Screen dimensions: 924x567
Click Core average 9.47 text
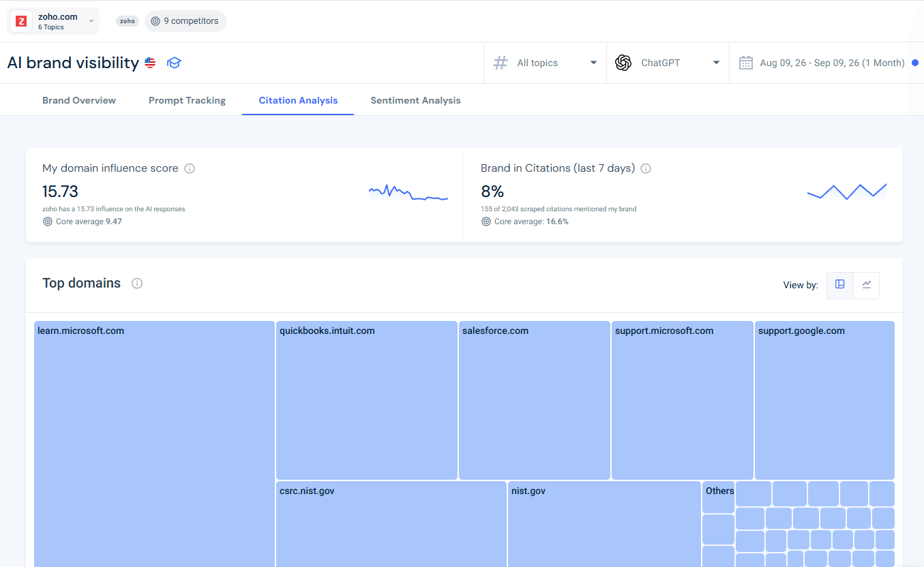coord(89,221)
